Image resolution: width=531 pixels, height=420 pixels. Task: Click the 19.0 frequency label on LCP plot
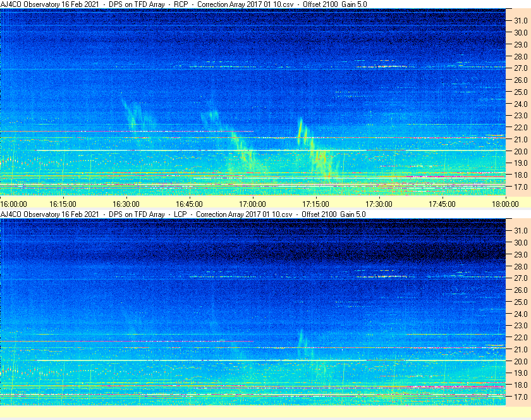pyautogui.click(x=521, y=373)
